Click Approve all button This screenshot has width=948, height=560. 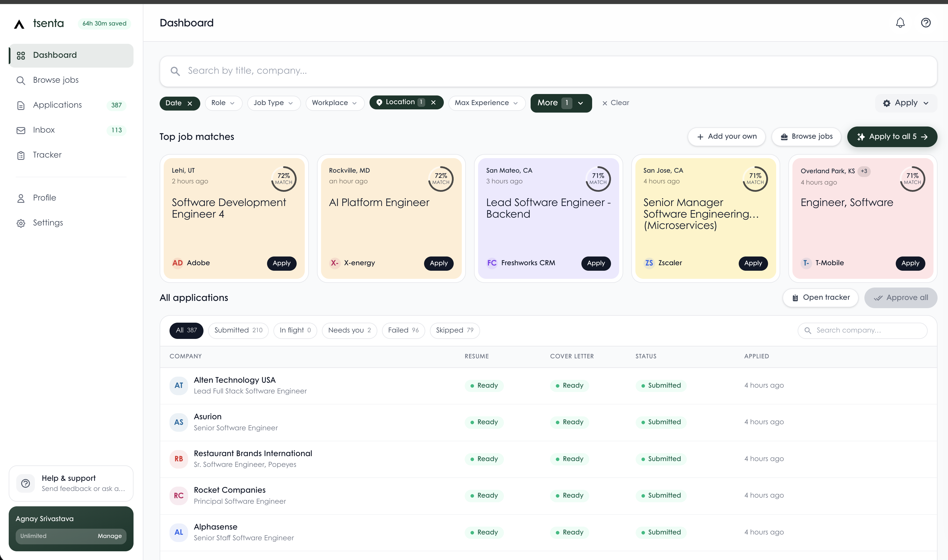901,298
